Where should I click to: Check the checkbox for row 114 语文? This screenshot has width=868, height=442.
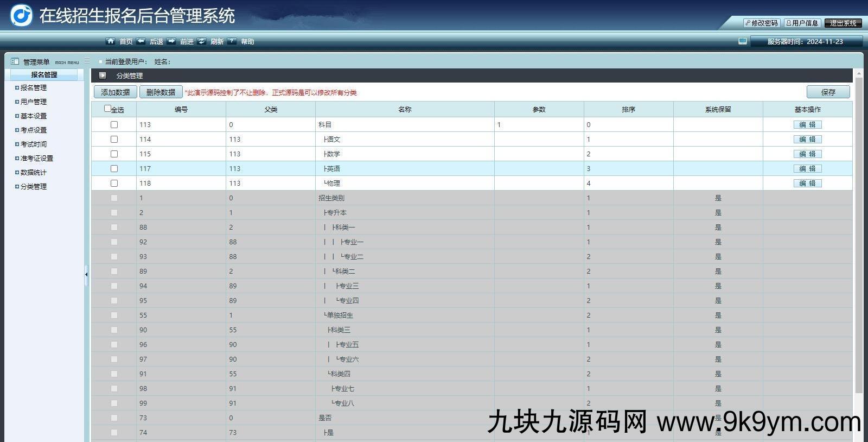point(114,140)
